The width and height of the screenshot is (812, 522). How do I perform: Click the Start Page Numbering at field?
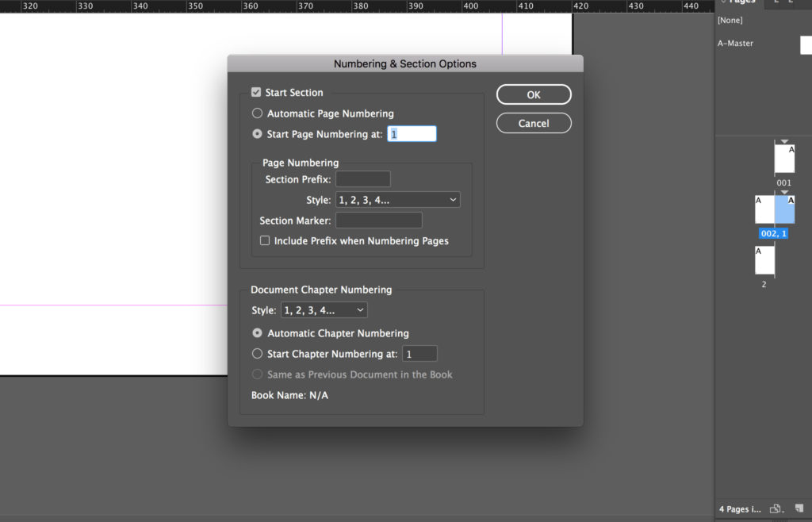click(x=412, y=134)
